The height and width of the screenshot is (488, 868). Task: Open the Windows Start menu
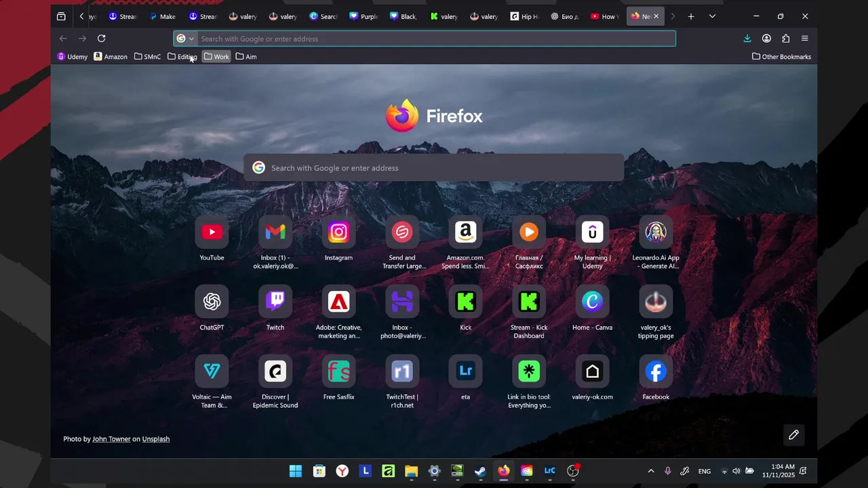(x=296, y=471)
